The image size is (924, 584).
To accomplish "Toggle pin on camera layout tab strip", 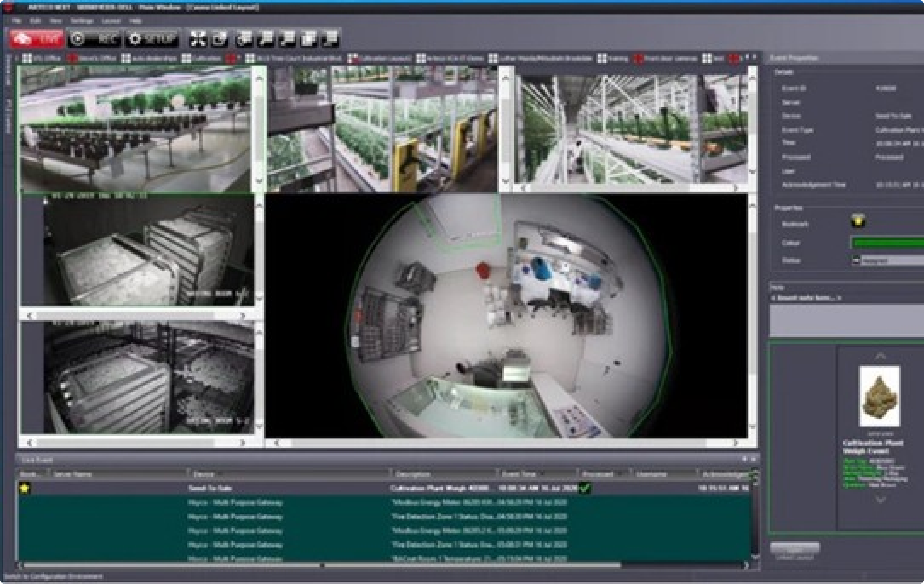I will pos(747,57).
